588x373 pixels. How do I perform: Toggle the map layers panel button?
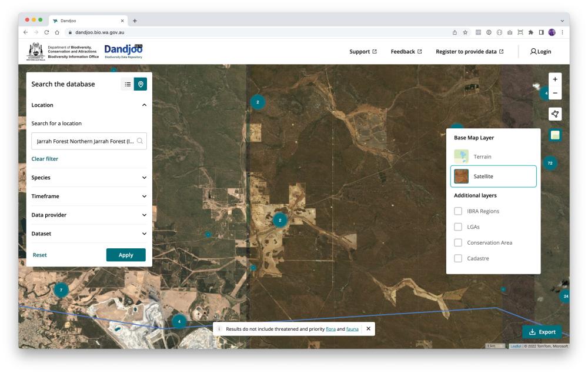[x=555, y=135]
